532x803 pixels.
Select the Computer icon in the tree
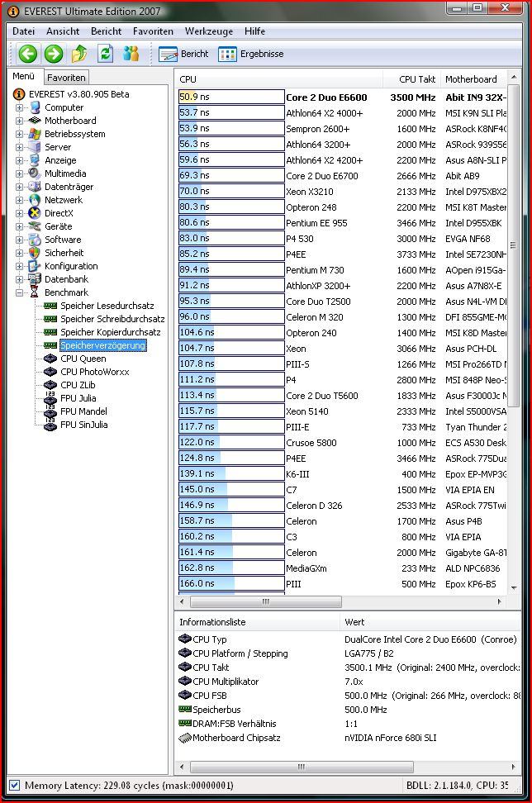[x=35, y=107]
